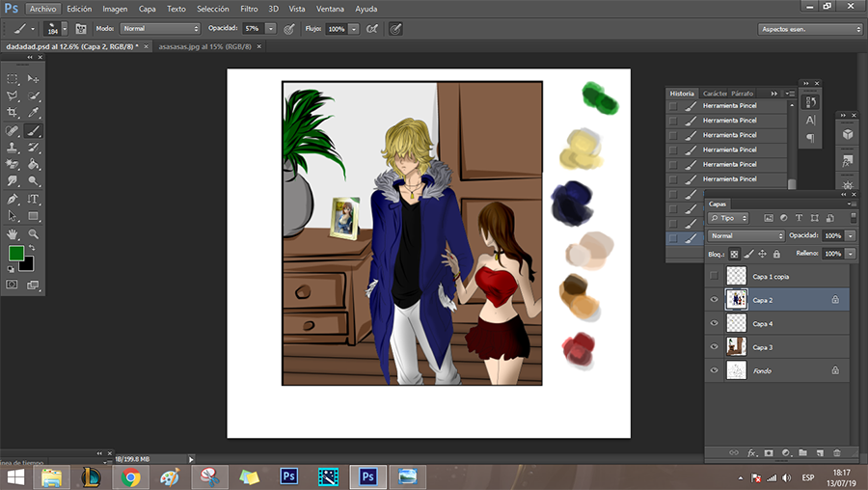Viewport: 868px width, 490px height.
Task: Hide the Fondo layer
Action: (714, 370)
